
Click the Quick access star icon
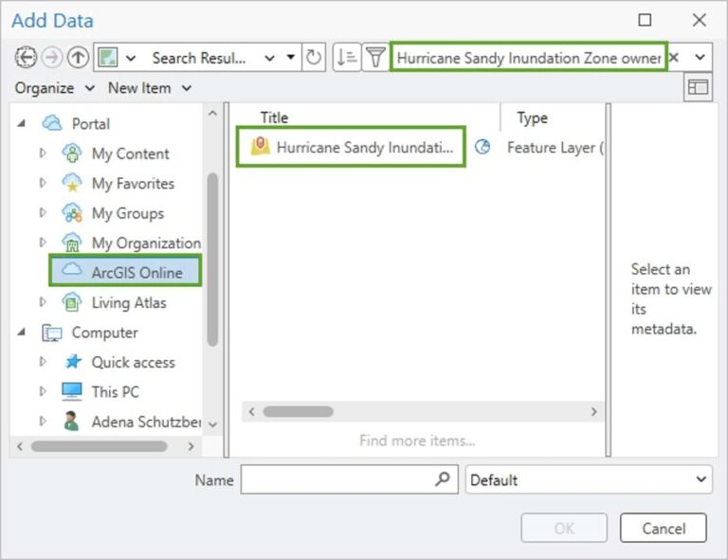(x=73, y=361)
